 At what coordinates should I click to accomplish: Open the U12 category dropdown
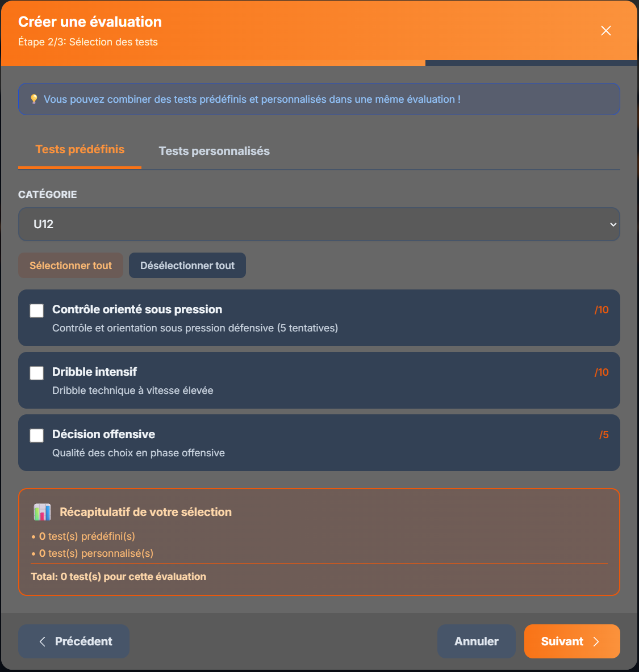319,224
